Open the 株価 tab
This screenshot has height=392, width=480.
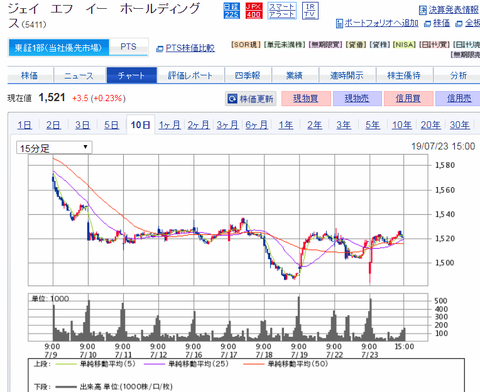30,75
